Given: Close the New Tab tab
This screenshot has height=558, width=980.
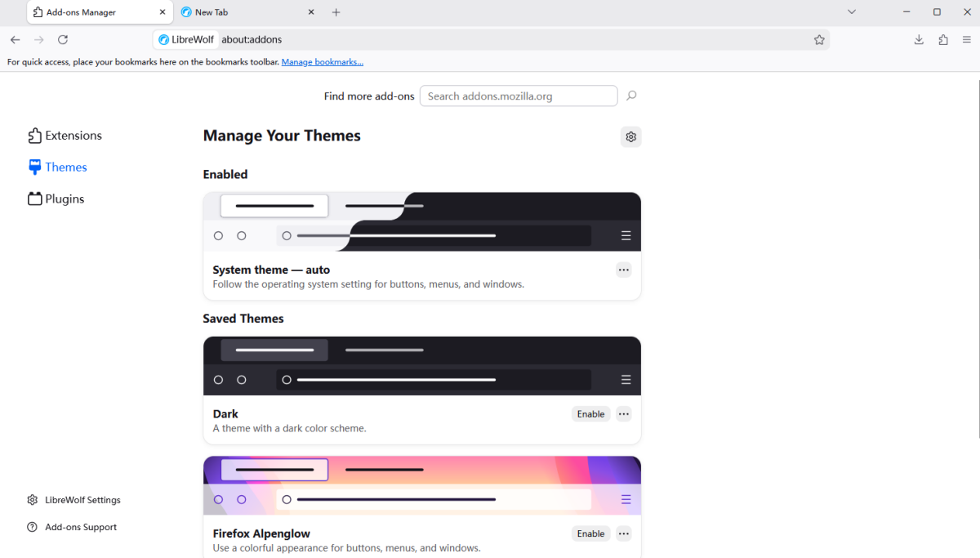Looking at the screenshot, I should (311, 12).
